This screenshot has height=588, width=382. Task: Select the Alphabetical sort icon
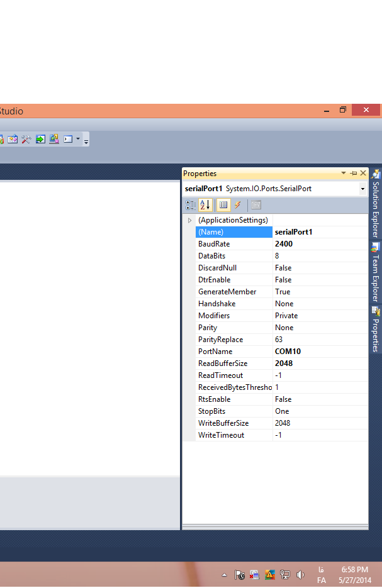pos(205,205)
